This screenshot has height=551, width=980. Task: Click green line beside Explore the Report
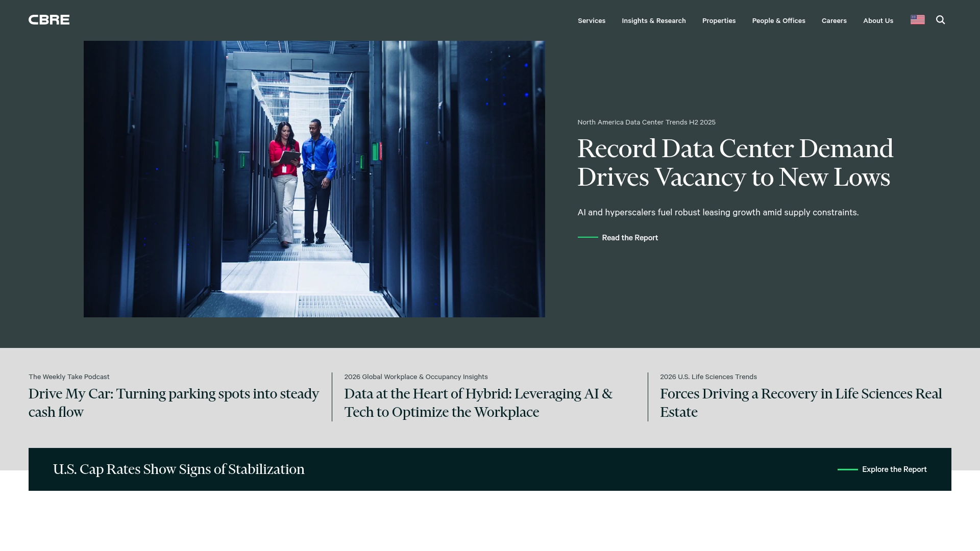847,469
